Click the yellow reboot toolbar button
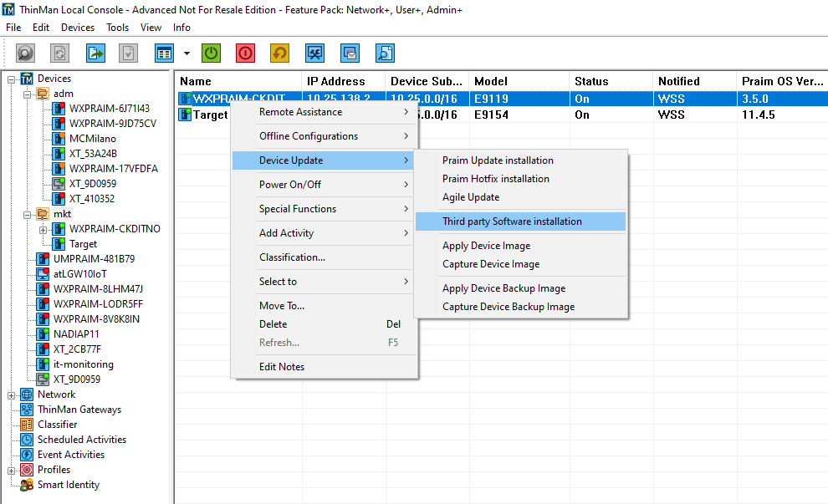828x504 pixels. point(280,53)
